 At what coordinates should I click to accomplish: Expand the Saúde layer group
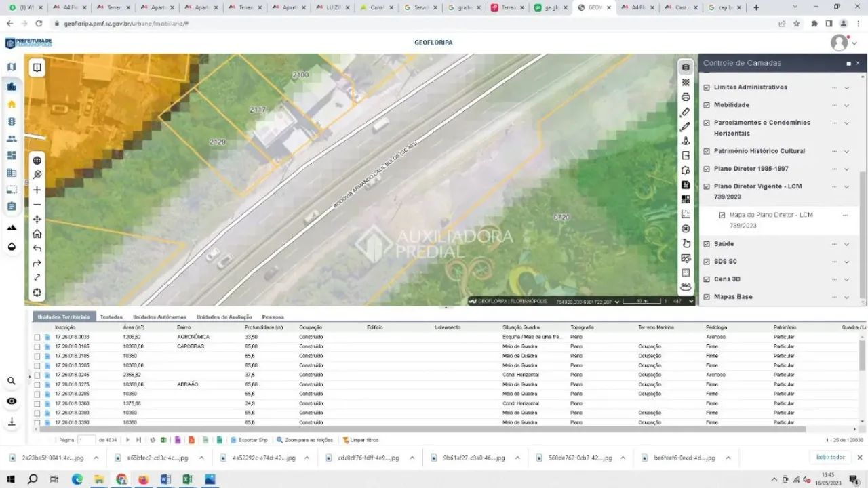coord(846,244)
